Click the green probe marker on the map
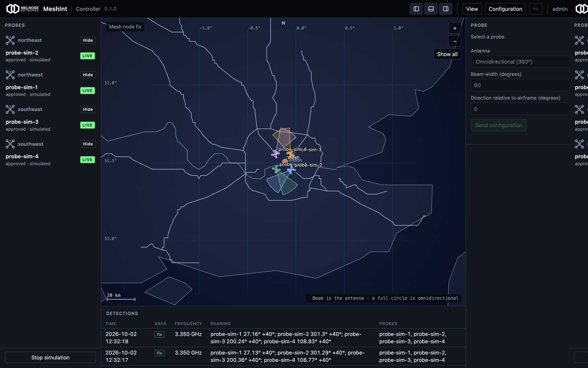The height and width of the screenshot is (368, 588). click(x=276, y=169)
